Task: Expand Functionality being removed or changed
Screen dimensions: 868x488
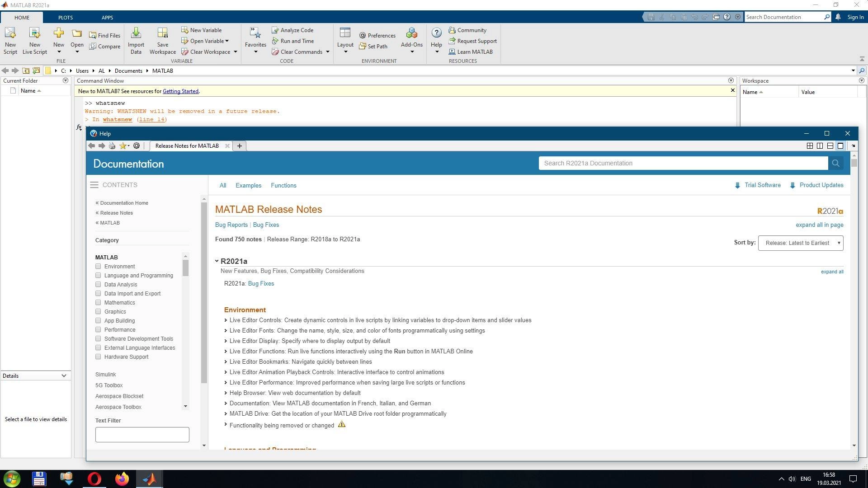Action: pos(226,424)
